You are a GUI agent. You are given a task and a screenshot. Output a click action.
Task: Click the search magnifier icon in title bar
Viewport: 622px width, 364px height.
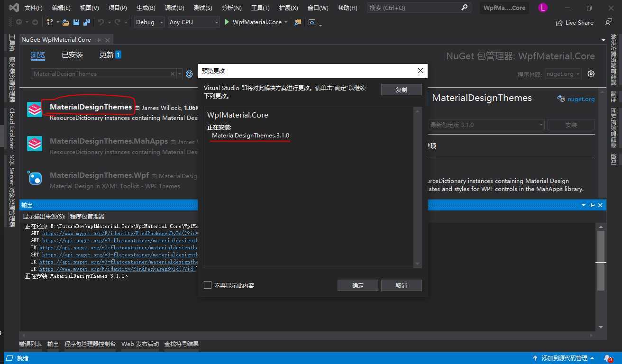click(x=464, y=8)
